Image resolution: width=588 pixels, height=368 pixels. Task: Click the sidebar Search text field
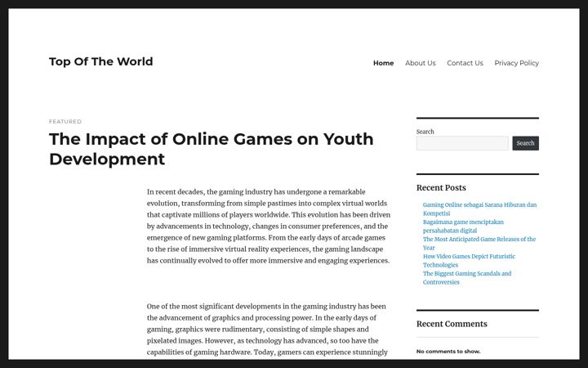tap(462, 143)
